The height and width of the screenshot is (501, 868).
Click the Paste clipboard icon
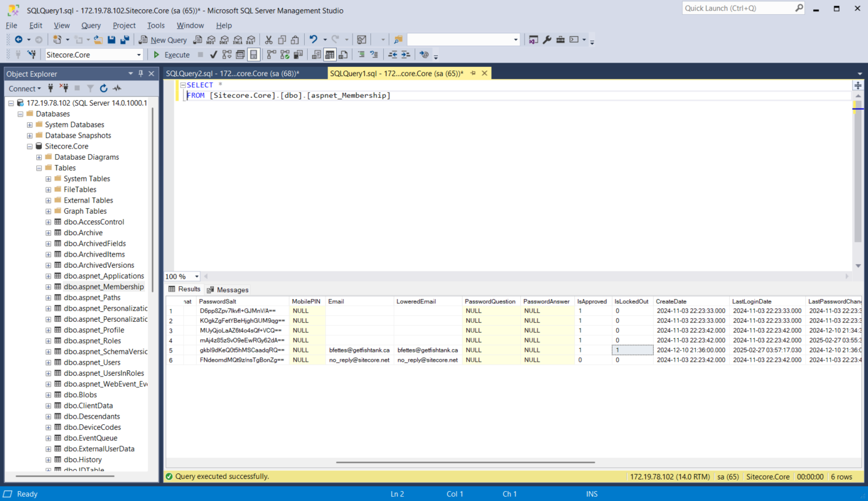click(295, 39)
